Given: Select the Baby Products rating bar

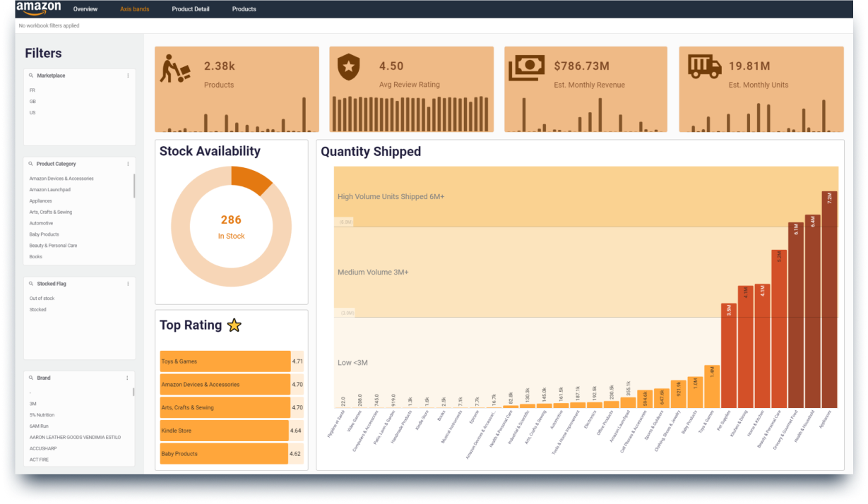Looking at the screenshot, I should 224,454.
